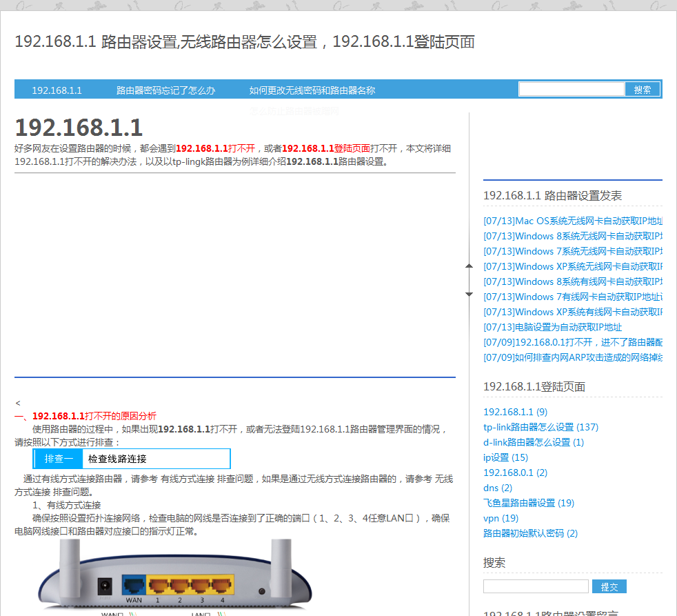The image size is (677, 616).
Task: Open category 飞鱼星路由器设置 (19)
Action: 529,503
